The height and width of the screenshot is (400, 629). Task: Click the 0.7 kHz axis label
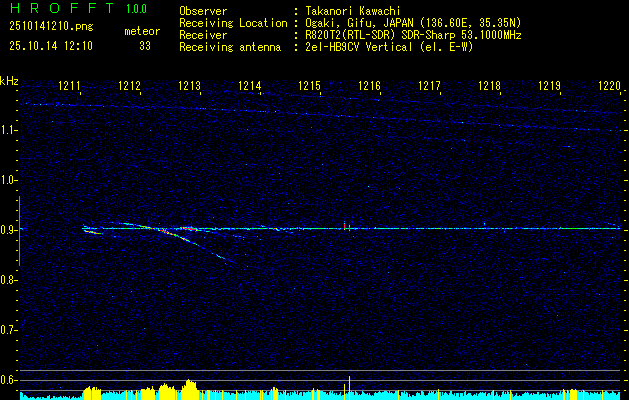(8, 330)
